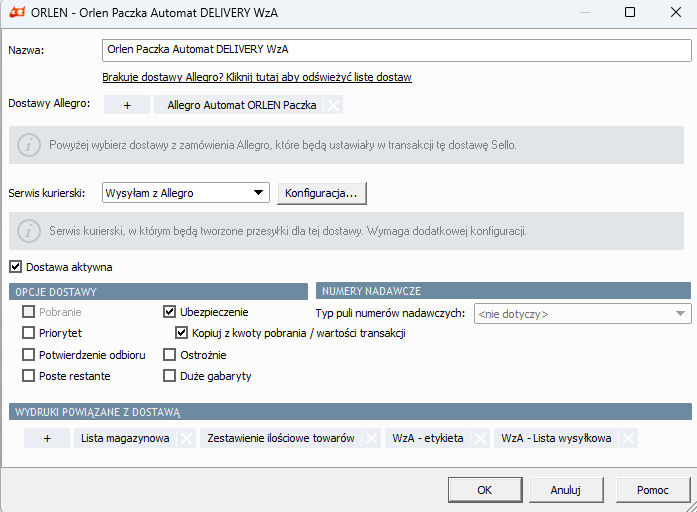The height and width of the screenshot is (512, 697).
Task: Remove Zestawienie ilościowe towarów printout
Action: (x=371, y=439)
